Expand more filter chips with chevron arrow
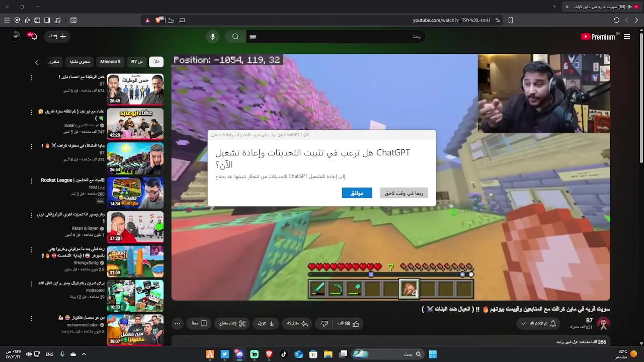Screen dimensions: 644x362 (36, 62)
